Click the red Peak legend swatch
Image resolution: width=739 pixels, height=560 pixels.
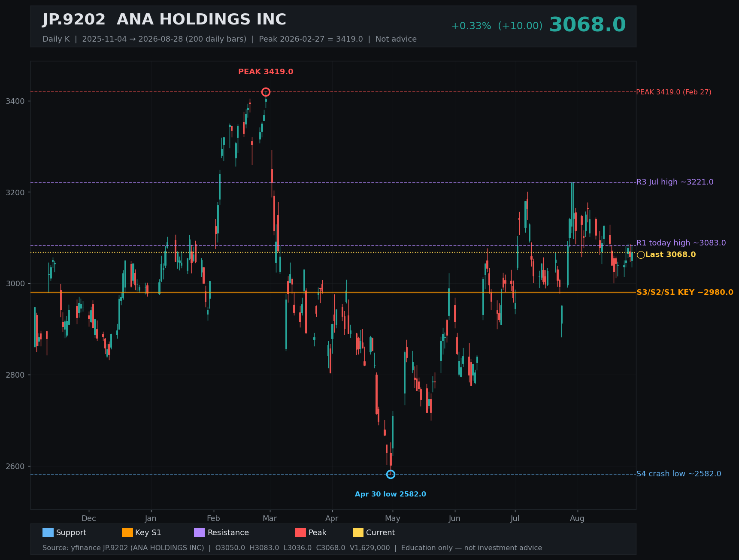click(x=301, y=533)
